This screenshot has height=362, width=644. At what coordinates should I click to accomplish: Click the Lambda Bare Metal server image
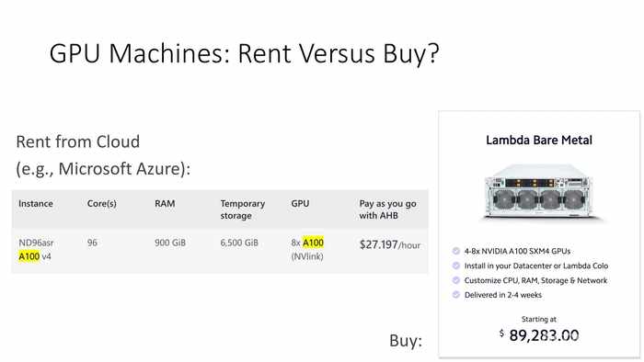click(539, 191)
